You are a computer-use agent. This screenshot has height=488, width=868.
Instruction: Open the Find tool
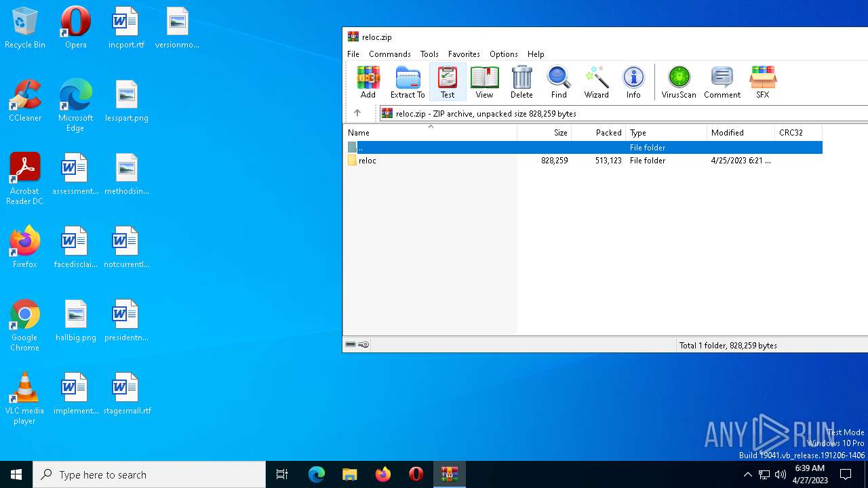[x=559, y=82]
